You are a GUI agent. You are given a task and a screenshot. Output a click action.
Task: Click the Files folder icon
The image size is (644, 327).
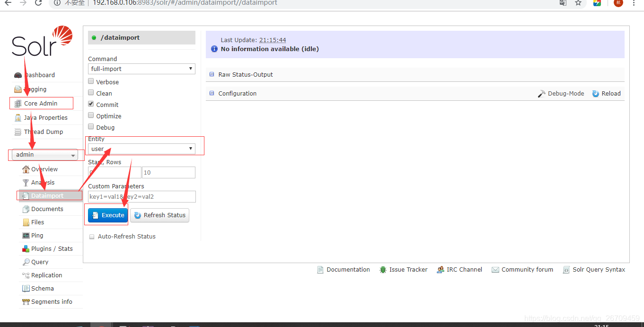(26, 222)
